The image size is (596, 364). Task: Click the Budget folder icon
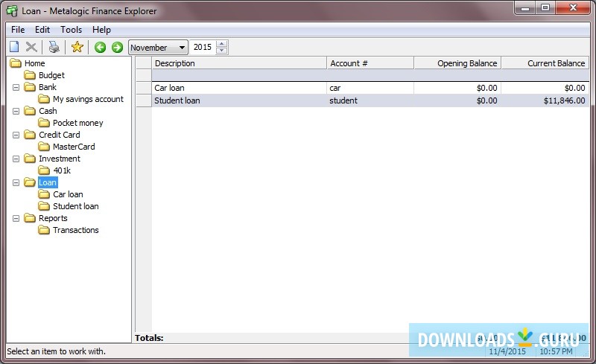coord(30,75)
